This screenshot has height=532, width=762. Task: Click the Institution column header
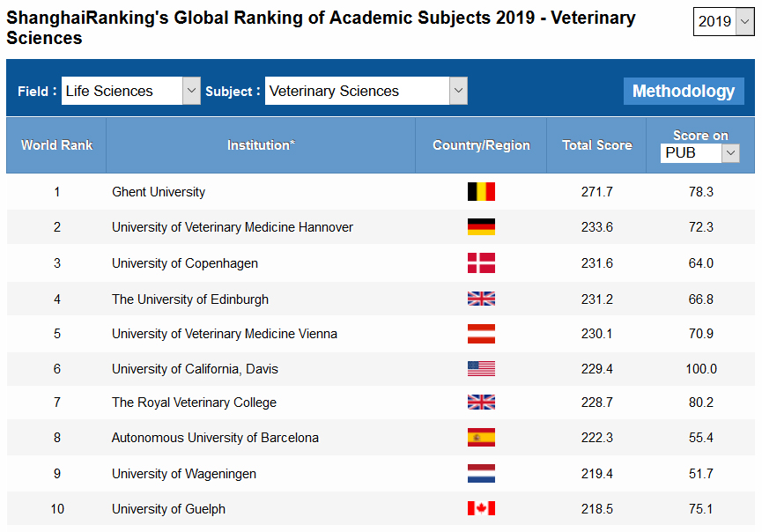click(261, 144)
